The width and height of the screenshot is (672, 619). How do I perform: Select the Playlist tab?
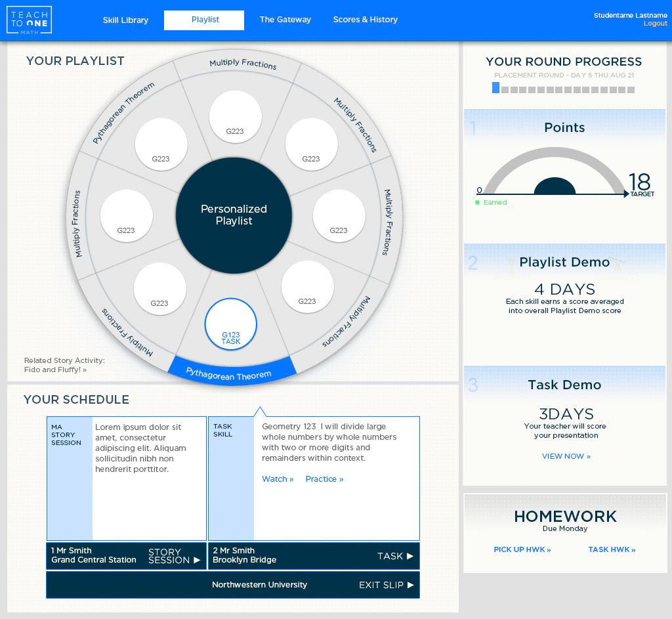pos(204,20)
